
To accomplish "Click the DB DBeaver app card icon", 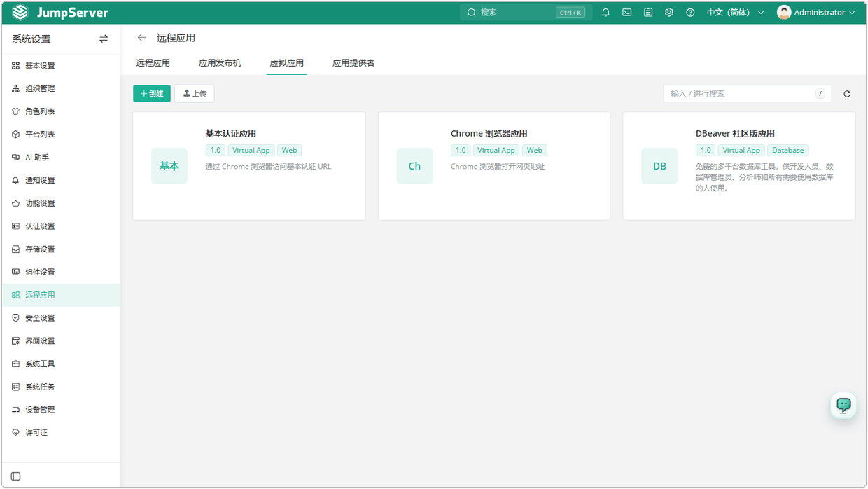I will [x=659, y=166].
